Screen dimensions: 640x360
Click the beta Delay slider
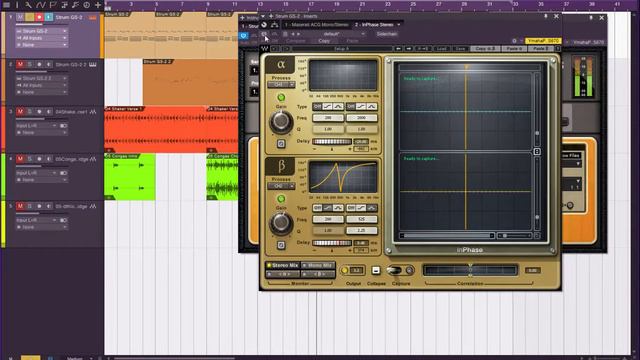point(332,243)
